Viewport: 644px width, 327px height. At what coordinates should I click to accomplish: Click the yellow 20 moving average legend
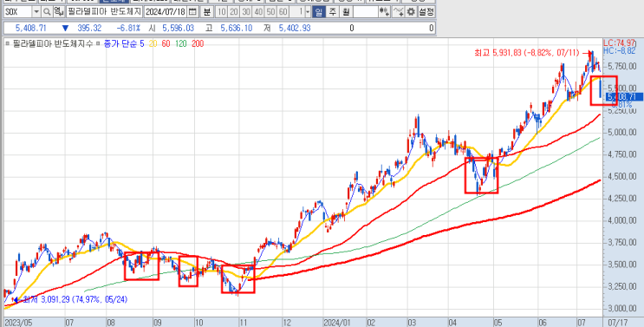[x=153, y=43]
